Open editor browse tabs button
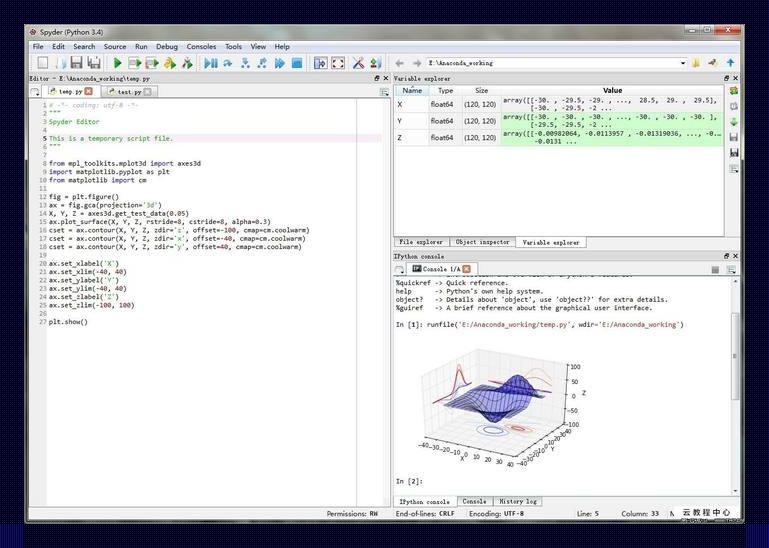The image size is (769, 548). [35, 92]
